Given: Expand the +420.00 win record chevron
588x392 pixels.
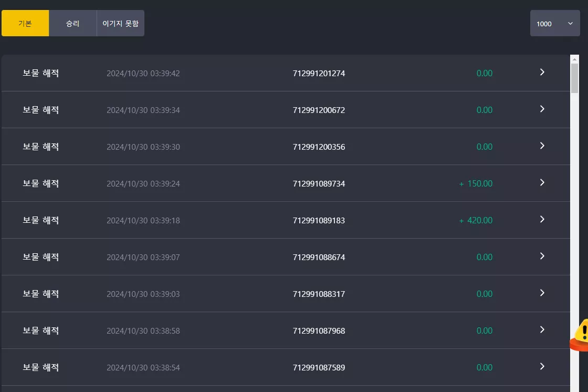Looking at the screenshot, I should click(542, 219).
